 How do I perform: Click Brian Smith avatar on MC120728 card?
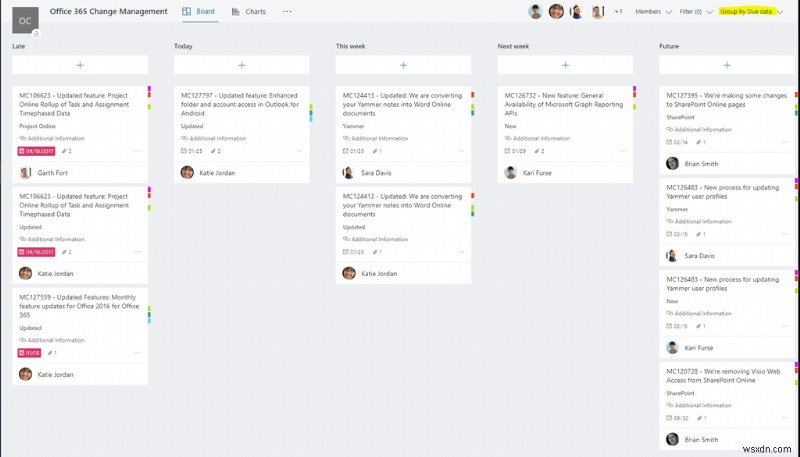pyautogui.click(x=672, y=439)
